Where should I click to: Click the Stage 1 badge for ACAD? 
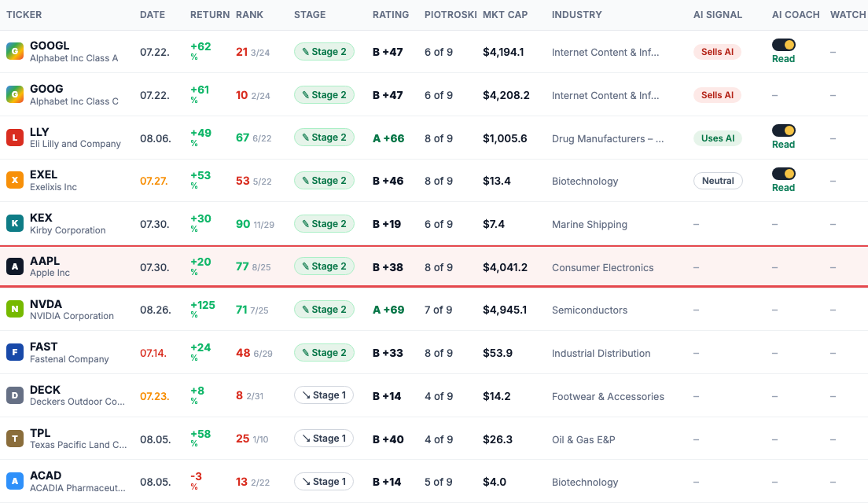point(324,482)
